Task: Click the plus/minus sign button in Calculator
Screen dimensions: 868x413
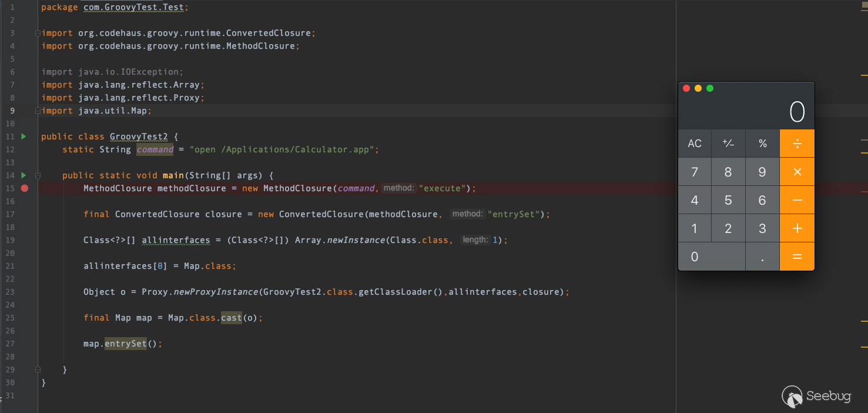Action: click(x=728, y=144)
